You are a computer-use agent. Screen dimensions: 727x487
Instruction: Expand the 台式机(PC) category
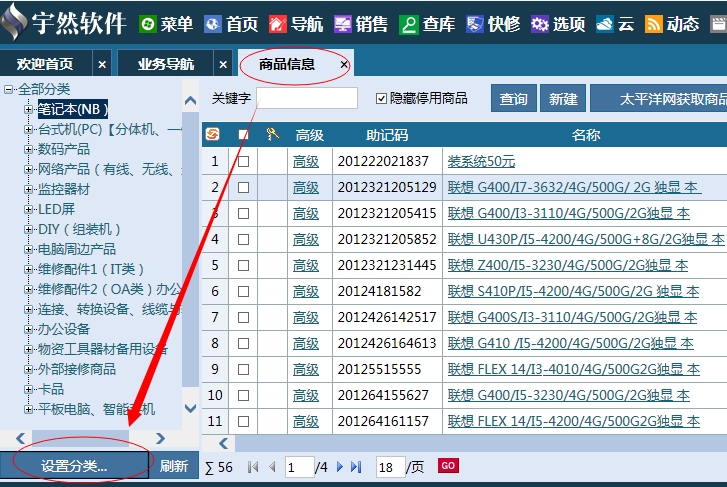point(28,129)
